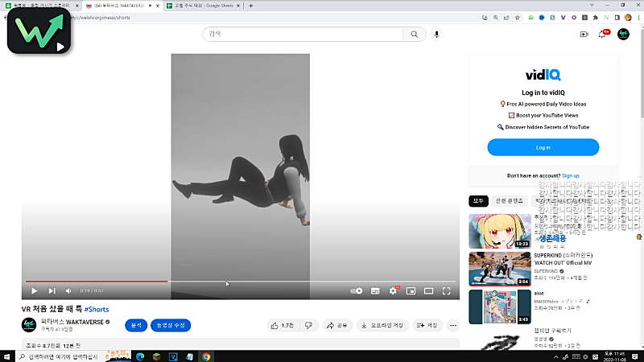Click the blue analytics button
644x362 pixels.
(136, 326)
